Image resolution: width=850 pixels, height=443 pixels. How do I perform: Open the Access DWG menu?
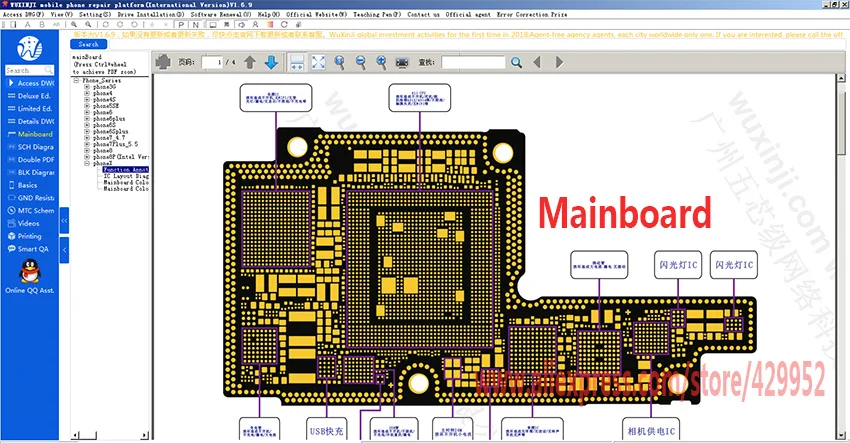pos(23,15)
